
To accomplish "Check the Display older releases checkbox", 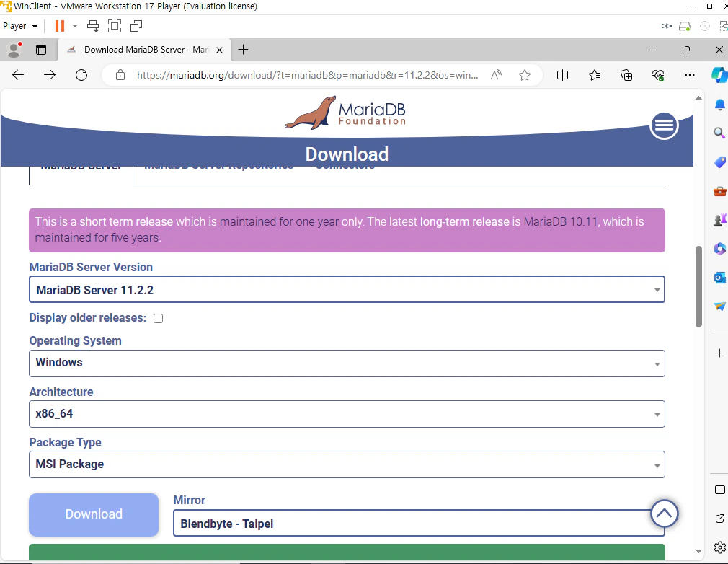I will tap(159, 318).
